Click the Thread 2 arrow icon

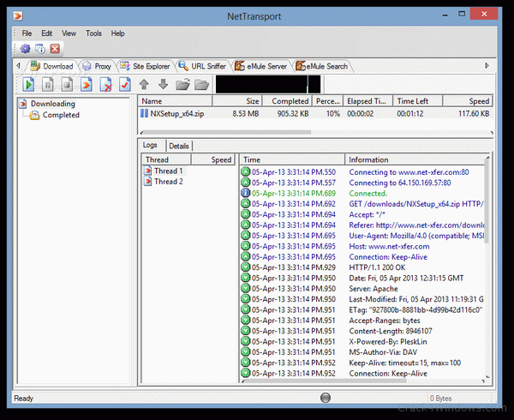(148, 182)
